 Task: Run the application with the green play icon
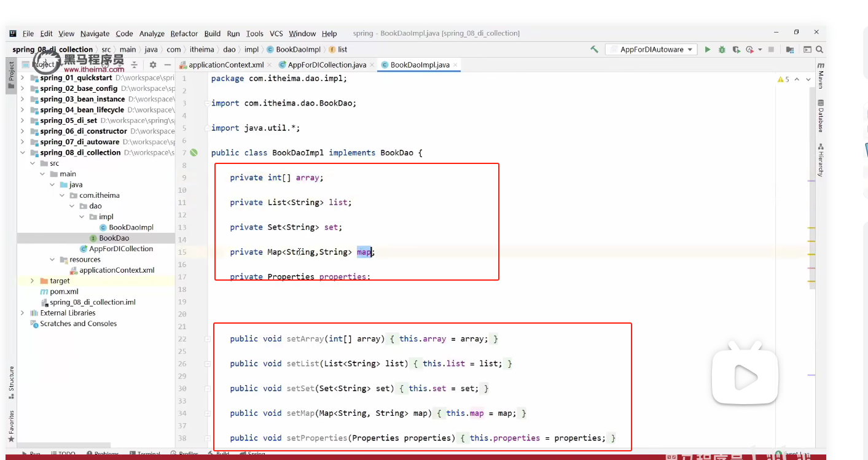708,50
